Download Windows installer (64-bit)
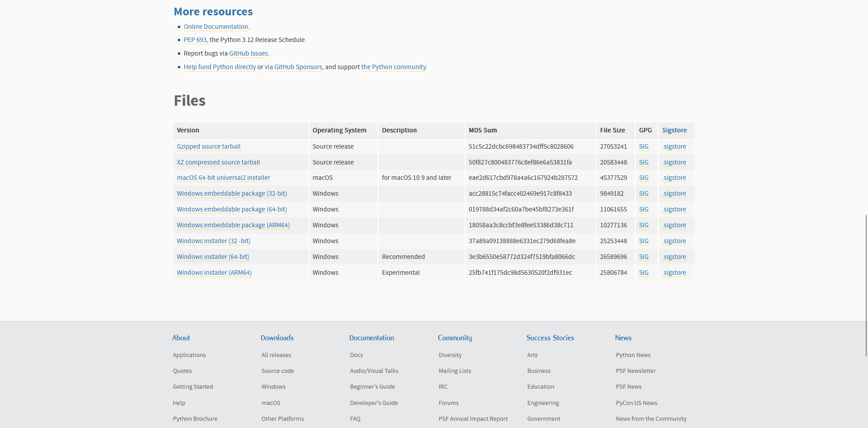Image resolution: width=868 pixels, height=428 pixels. point(213,257)
